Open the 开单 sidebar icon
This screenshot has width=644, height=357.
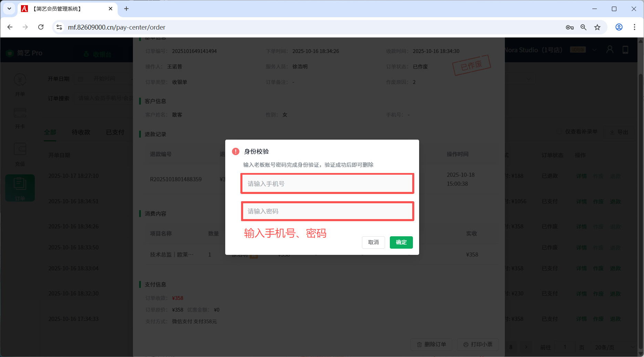[20, 84]
